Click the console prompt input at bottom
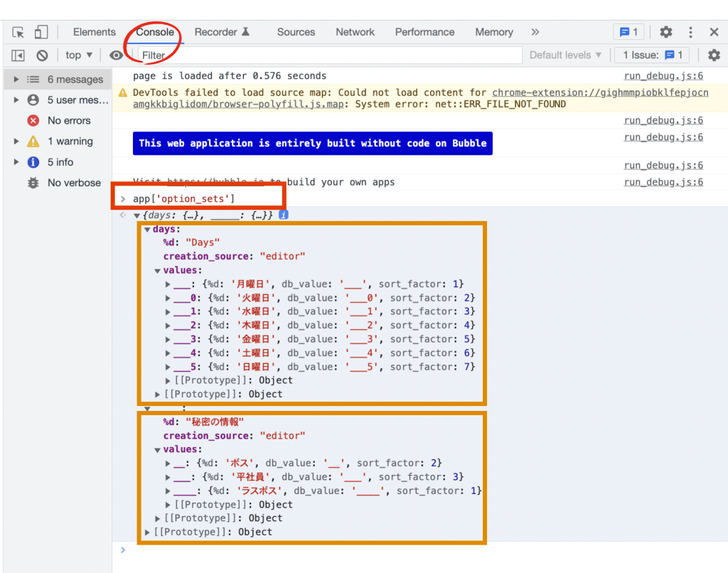The width and height of the screenshot is (728, 573). (x=418, y=550)
